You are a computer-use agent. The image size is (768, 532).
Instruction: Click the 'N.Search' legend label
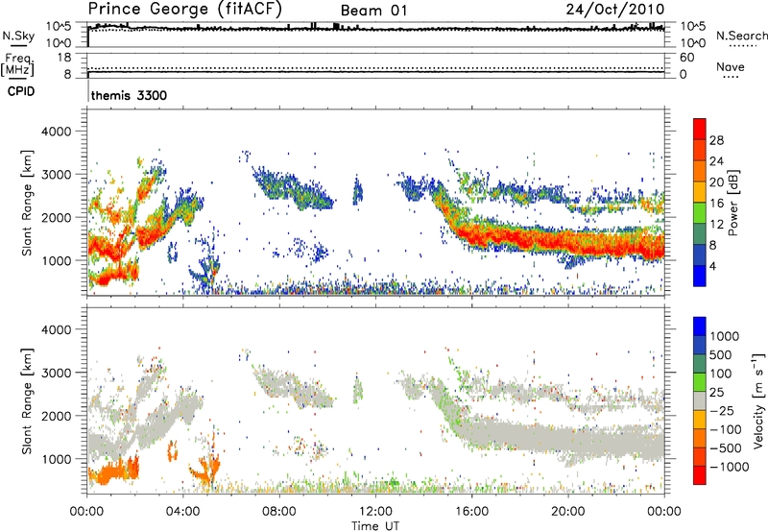741,36
